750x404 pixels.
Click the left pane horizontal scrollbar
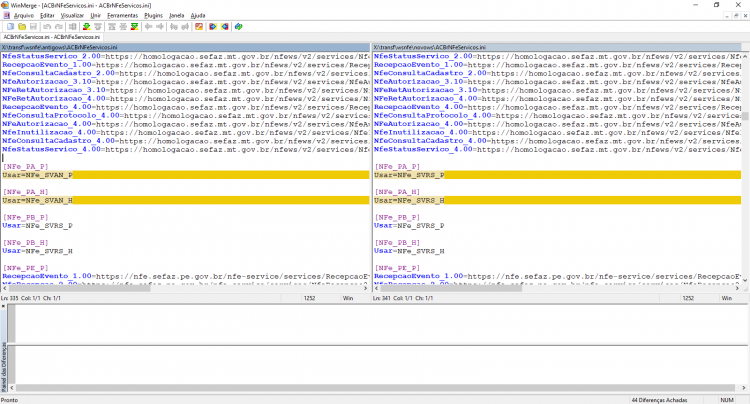click(185, 288)
